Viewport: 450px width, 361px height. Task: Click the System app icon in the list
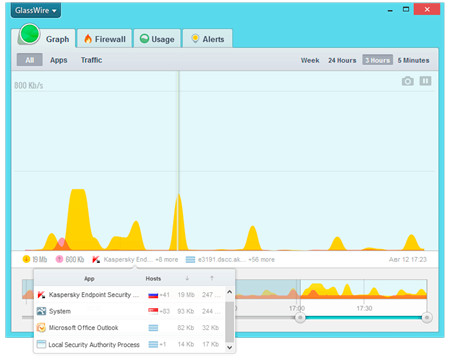tap(41, 311)
